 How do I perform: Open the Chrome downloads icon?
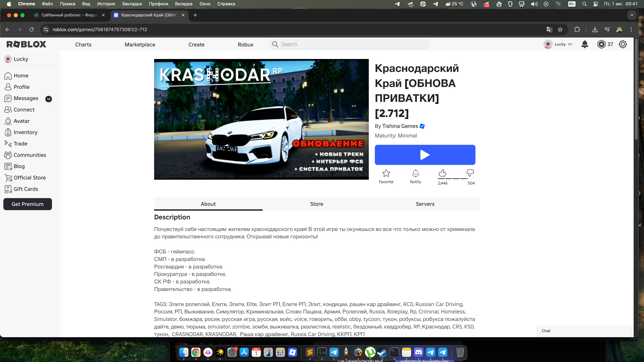pos(595,29)
